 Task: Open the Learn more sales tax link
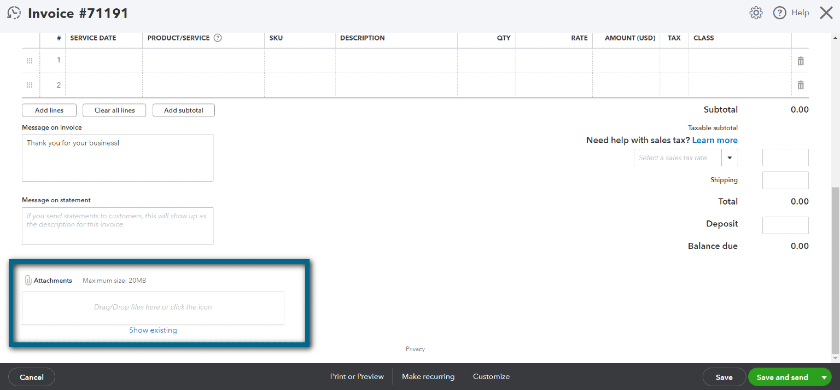[x=715, y=140]
